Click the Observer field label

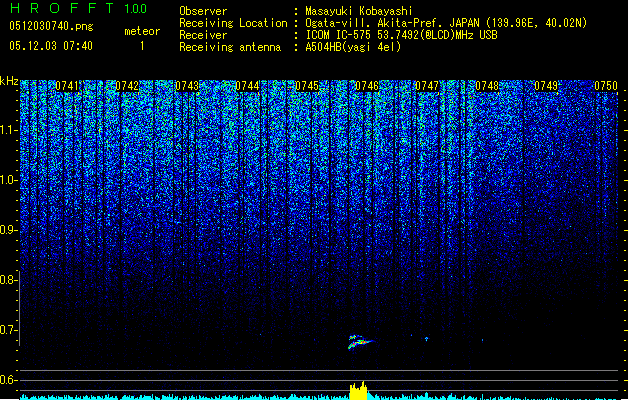tap(203, 11)
